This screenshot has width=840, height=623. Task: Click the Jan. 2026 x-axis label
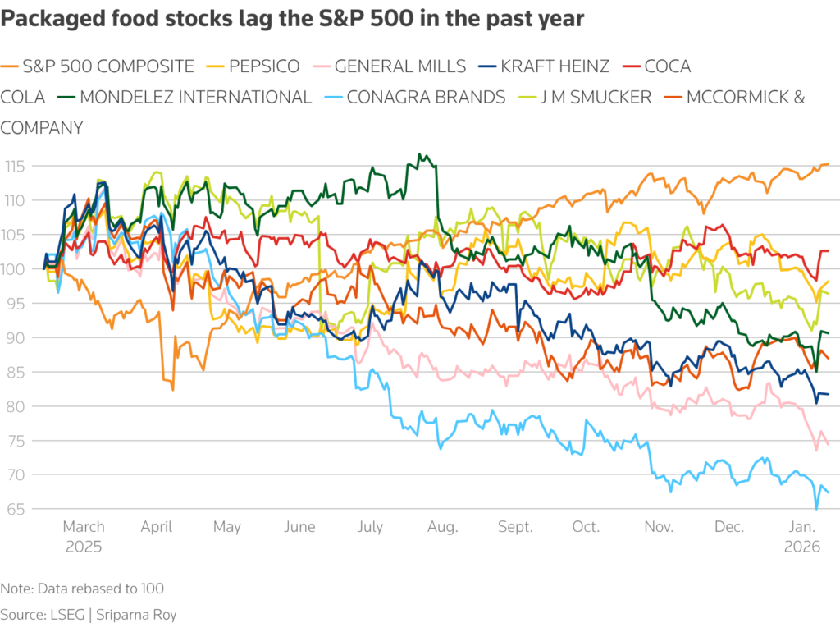(x=803, y=536)
